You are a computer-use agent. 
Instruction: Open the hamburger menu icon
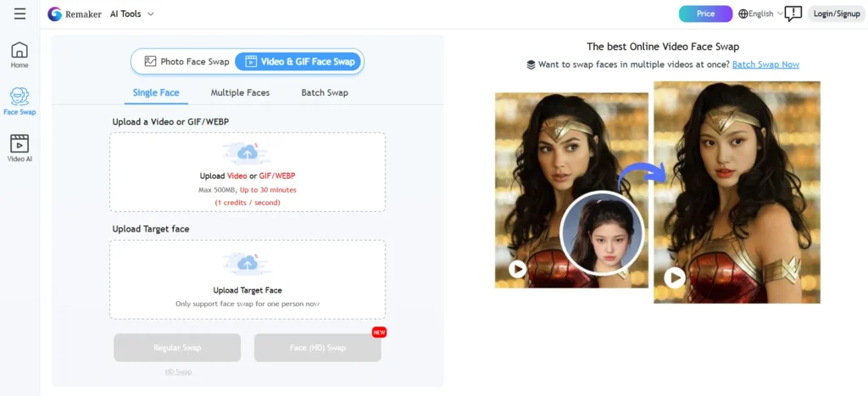[x=20, y=14]
